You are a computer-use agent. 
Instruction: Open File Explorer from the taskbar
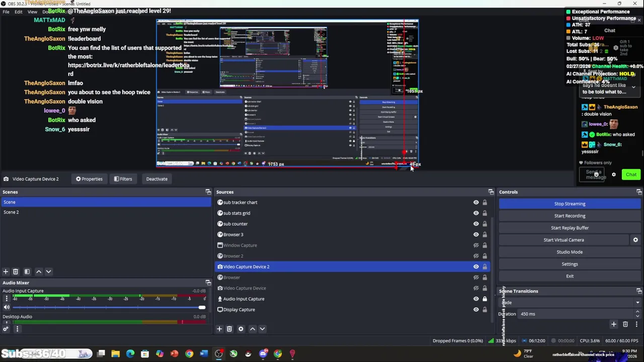[116, 354]
